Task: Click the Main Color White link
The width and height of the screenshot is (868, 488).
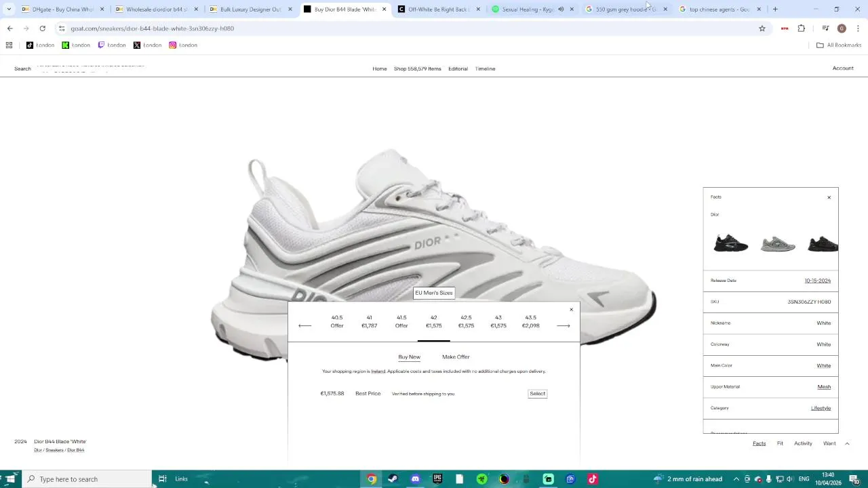Action: coord(824,366)
